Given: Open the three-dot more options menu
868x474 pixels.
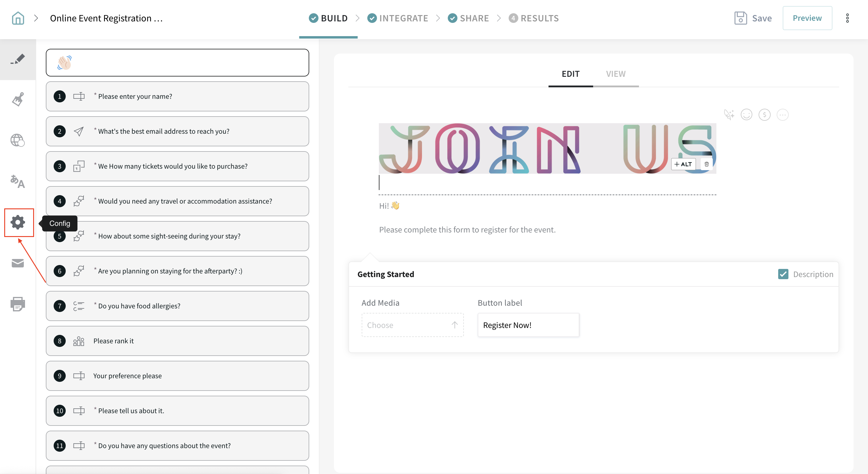Looking at the screenshot, I should coord(847,18).
